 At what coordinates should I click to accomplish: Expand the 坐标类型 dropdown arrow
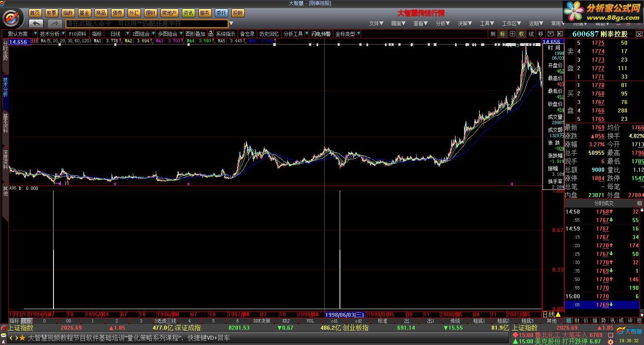click(x=359, y=34)
